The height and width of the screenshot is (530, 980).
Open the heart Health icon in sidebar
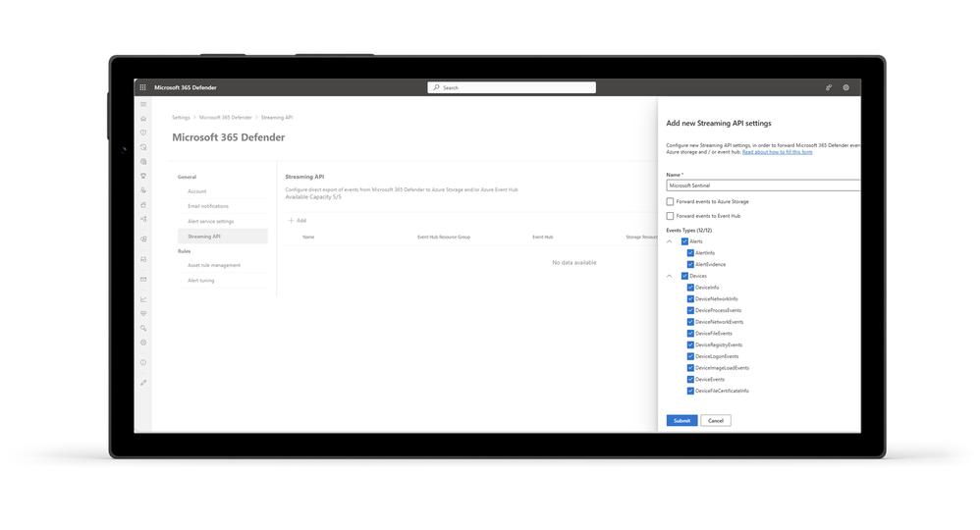point(143,314)
